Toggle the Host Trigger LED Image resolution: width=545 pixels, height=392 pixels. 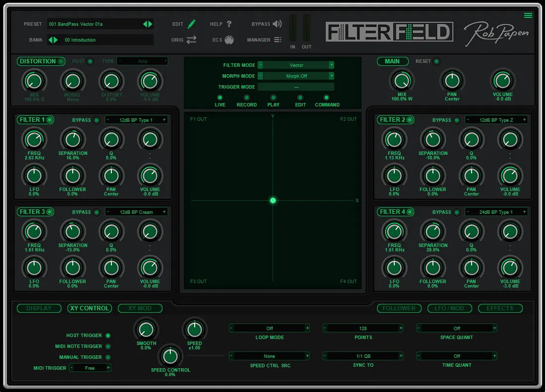(108, 336)
